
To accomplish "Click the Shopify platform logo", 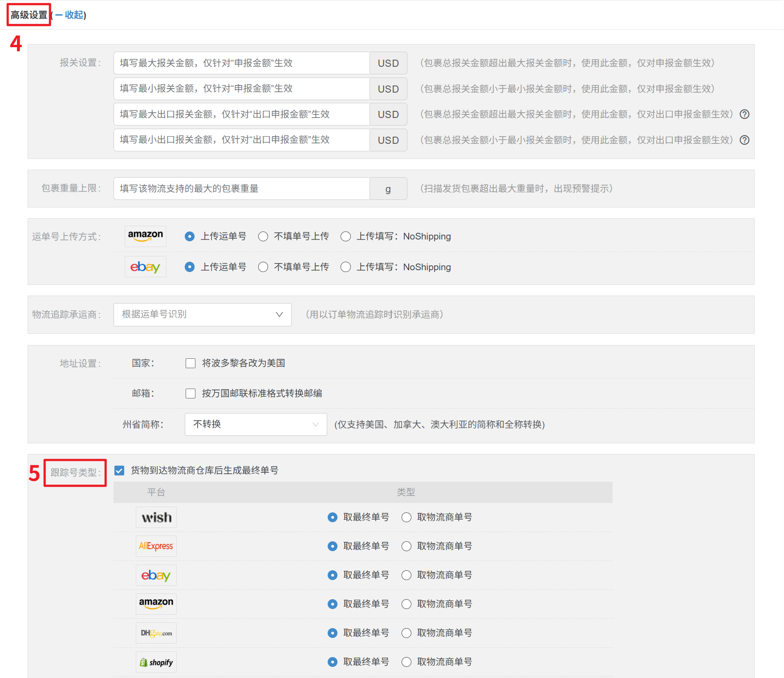I will coord(156,662).
